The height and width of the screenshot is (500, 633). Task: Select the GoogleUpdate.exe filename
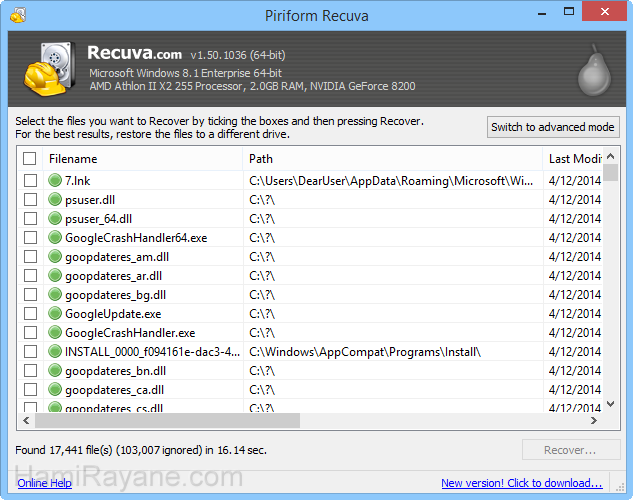(x=113, y=314)
